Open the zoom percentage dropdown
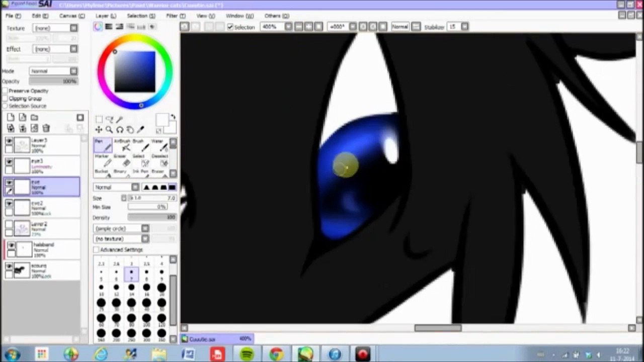 coord(288,27)
